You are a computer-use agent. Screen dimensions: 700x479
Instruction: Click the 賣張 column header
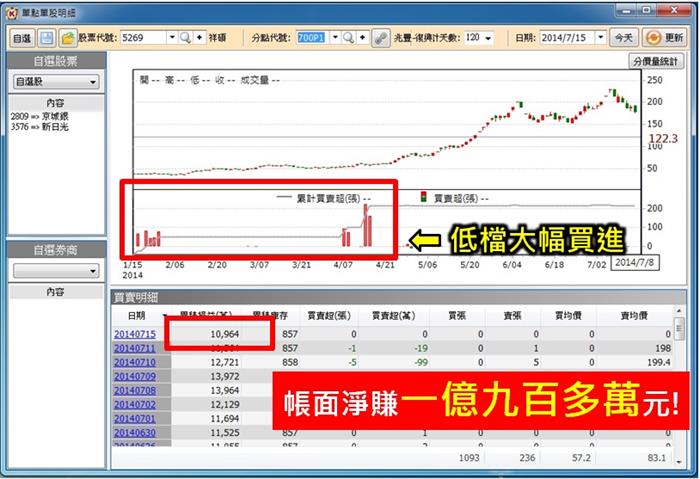(x=512, y=316)
